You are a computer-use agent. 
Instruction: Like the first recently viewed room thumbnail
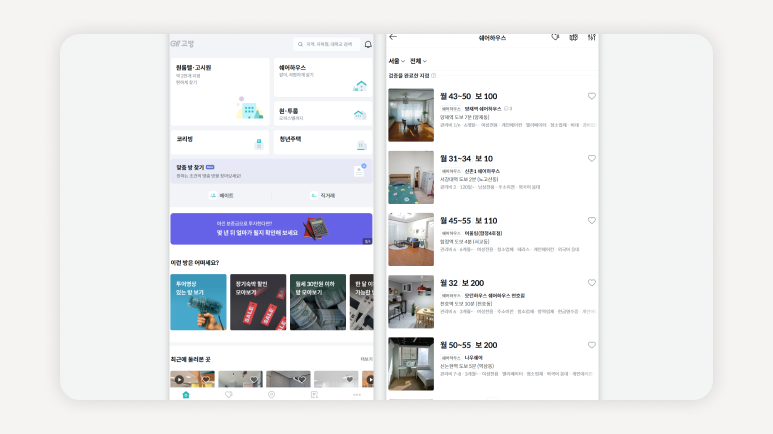tap(206, 379)
